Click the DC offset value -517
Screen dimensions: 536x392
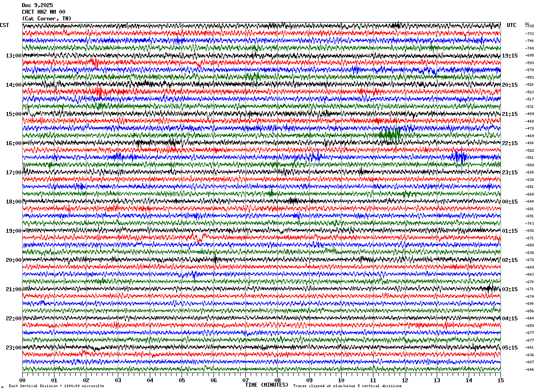pyautogui.click(x=529, y=99)
